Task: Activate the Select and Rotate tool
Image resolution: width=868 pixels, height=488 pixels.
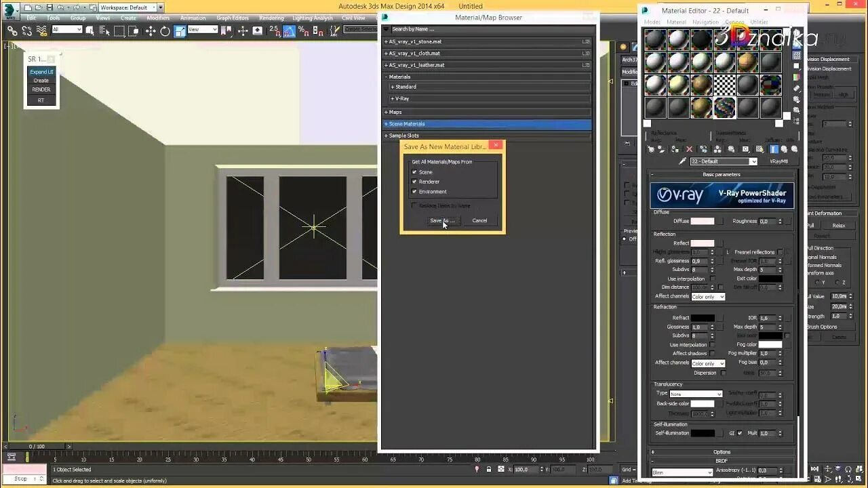Action: [x=165, y=30]
